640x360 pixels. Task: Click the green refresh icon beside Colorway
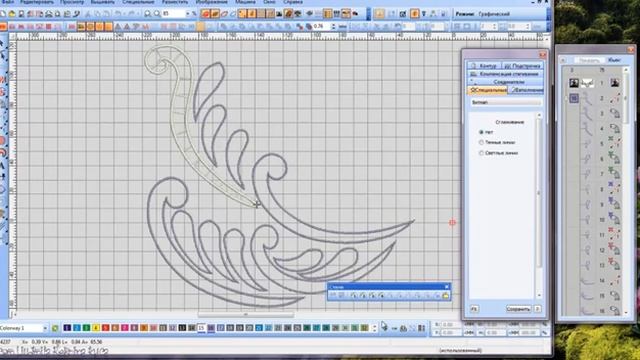coord(55,328)
